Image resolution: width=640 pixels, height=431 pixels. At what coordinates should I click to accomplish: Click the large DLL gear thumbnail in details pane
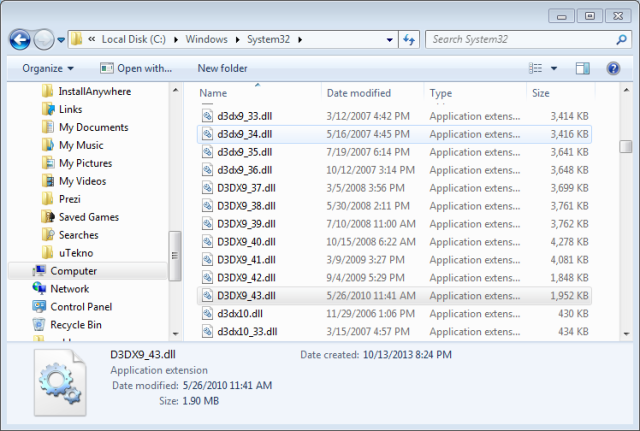pyautogui.click(x=60, y=383)
